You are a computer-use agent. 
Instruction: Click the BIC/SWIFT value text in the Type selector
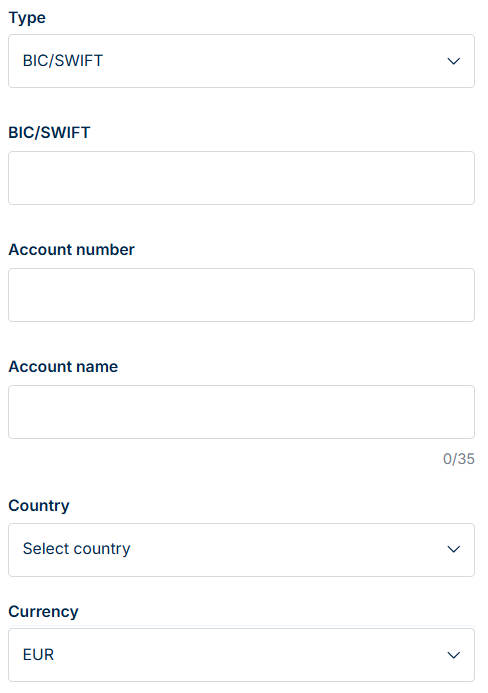63,61
